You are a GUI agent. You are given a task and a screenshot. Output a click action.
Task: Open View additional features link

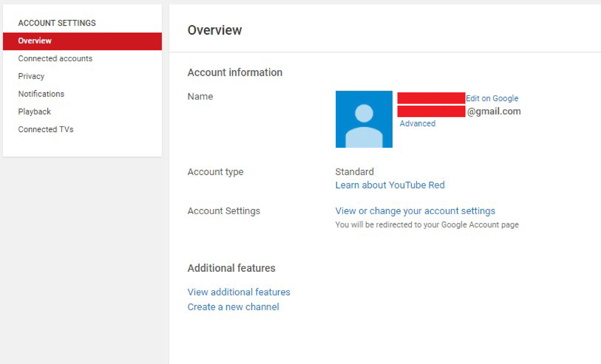tap(239, 292)
